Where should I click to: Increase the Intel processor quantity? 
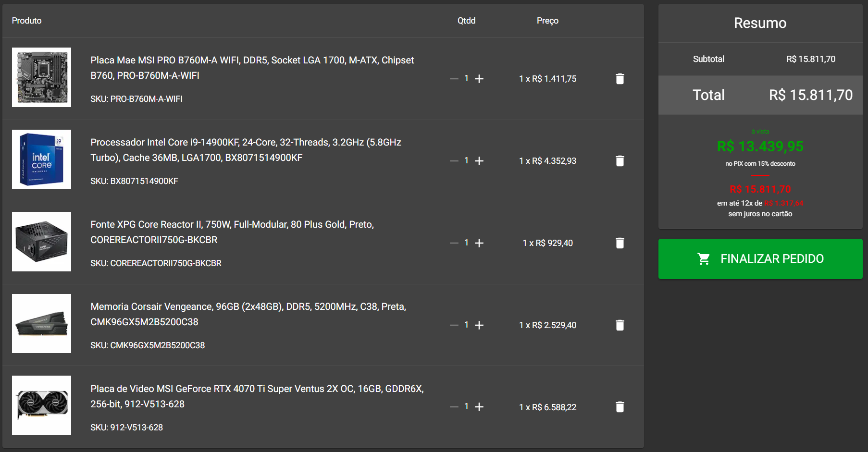[479, 161]
